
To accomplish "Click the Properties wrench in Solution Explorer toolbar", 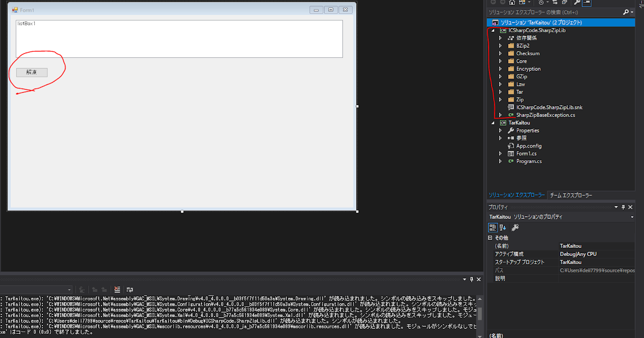I will click(577, 3).
